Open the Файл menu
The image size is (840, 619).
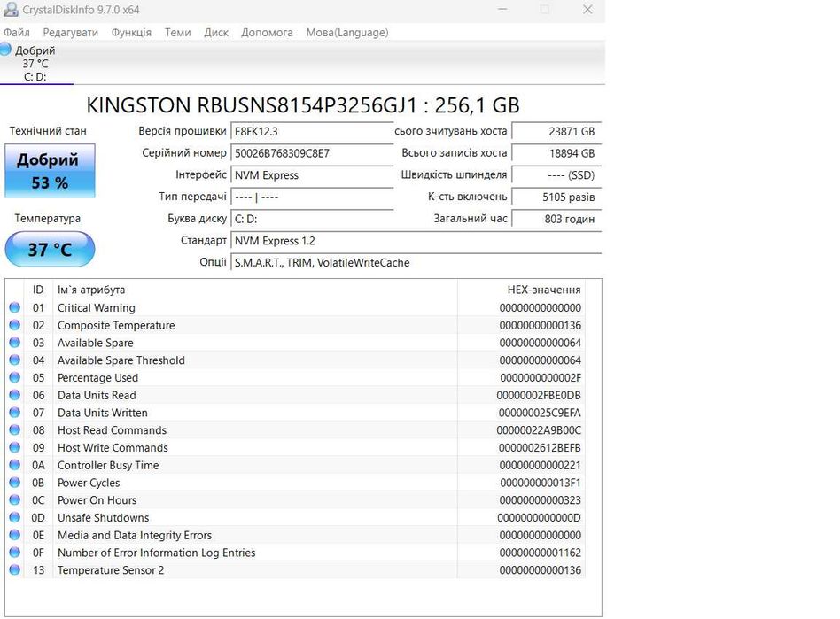tap(17, 32)
